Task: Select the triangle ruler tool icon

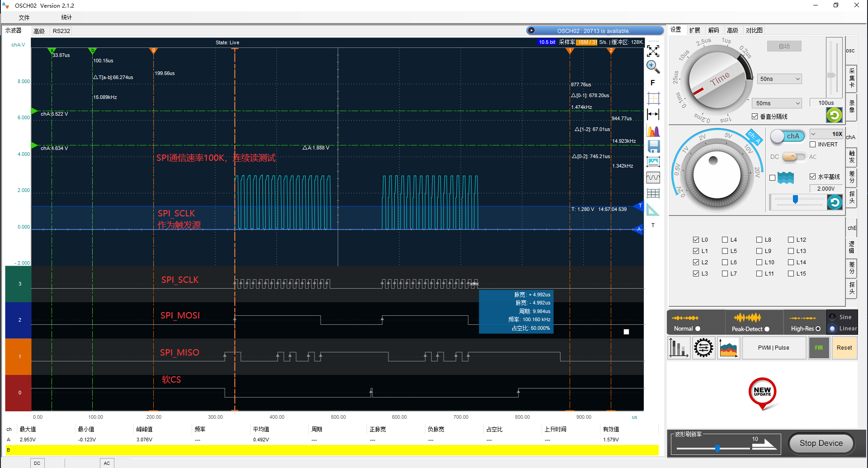Action: point(653,210)
